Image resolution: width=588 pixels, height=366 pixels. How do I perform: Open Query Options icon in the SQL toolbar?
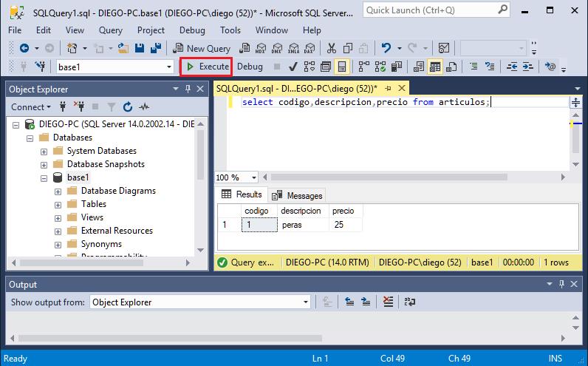coord(326,67)
